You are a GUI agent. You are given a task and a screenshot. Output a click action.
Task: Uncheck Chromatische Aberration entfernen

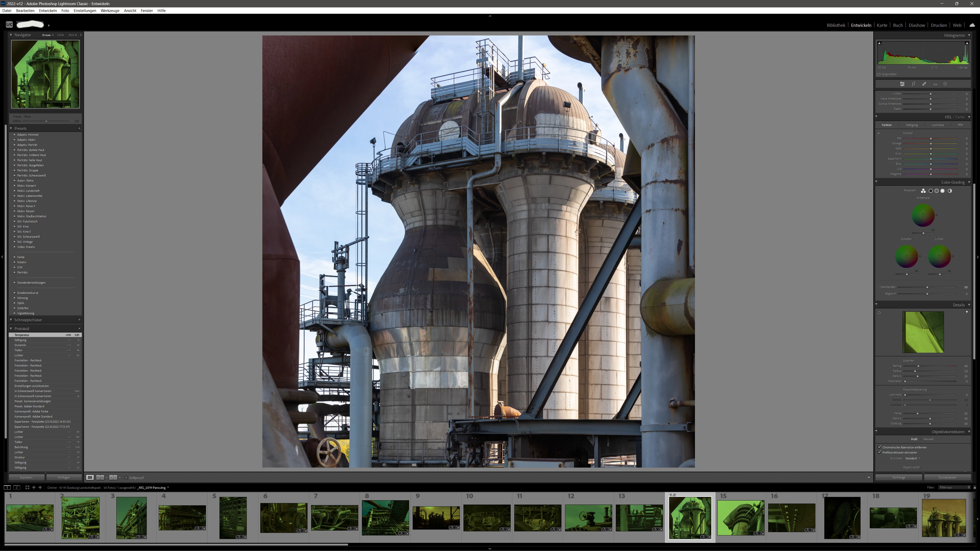coord(879,447)
